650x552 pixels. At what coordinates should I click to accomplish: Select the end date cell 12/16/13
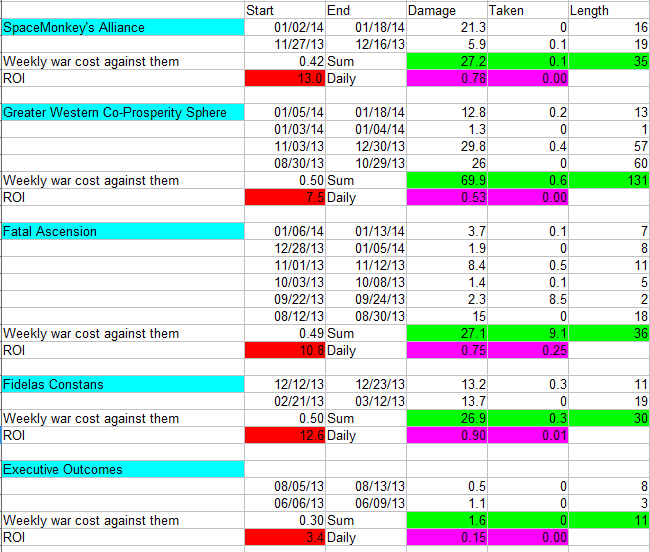coord(366,44)
